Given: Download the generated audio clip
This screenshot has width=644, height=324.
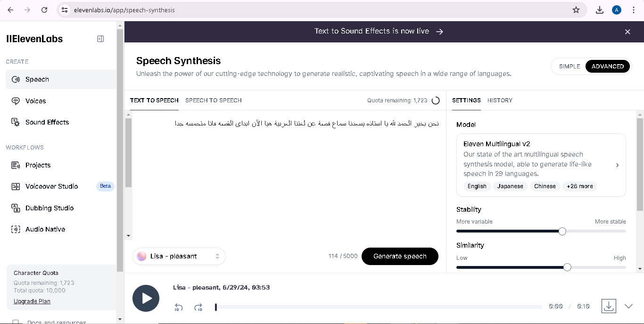Looking at the screenshot, I should (609, 306).
